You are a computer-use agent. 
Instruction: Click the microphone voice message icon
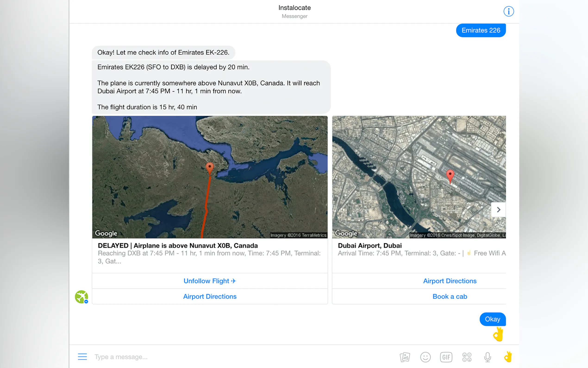point(487,357)
